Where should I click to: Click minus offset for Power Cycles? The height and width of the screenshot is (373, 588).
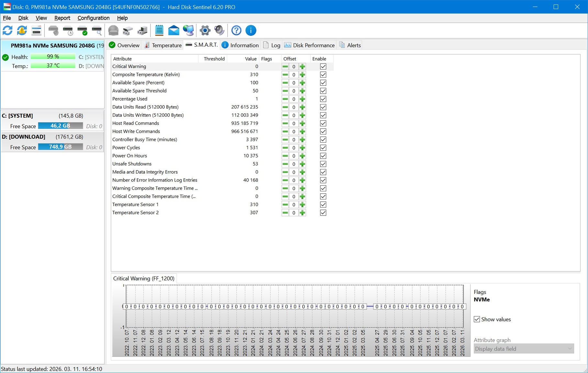tap(285, 148)
